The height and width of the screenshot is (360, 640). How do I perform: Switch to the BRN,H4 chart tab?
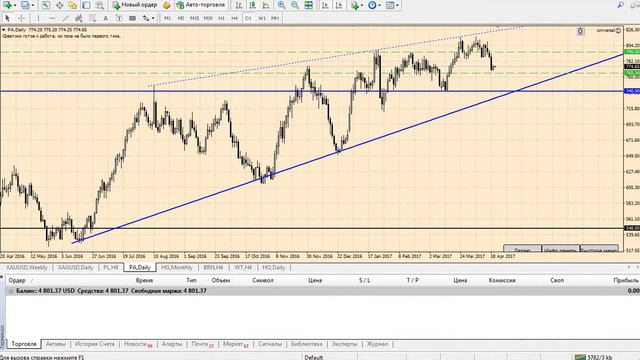tap(213, 267)
